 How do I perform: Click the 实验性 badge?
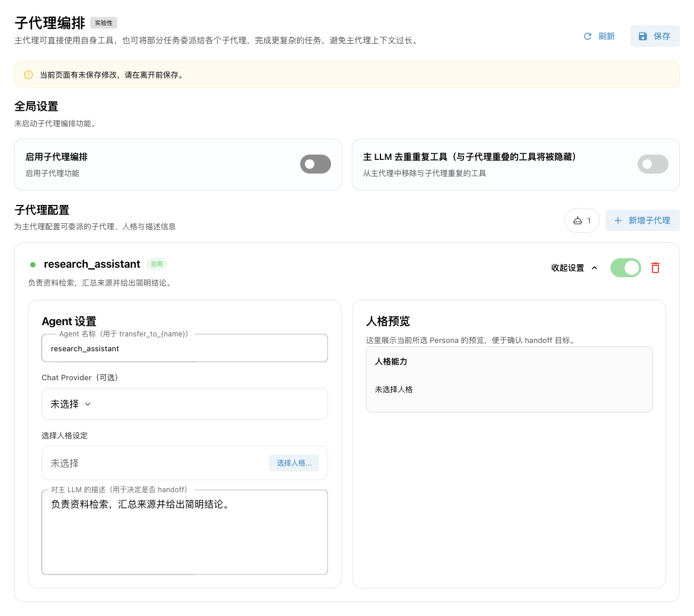pos(104,23)
